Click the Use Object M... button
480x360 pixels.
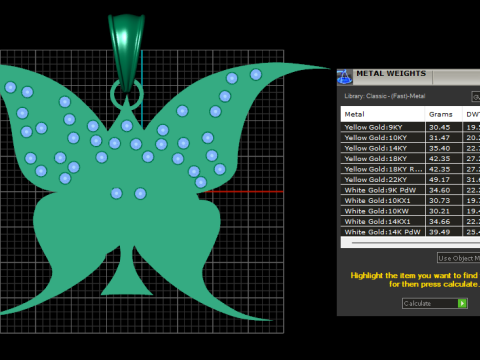(x=459, y=258)
